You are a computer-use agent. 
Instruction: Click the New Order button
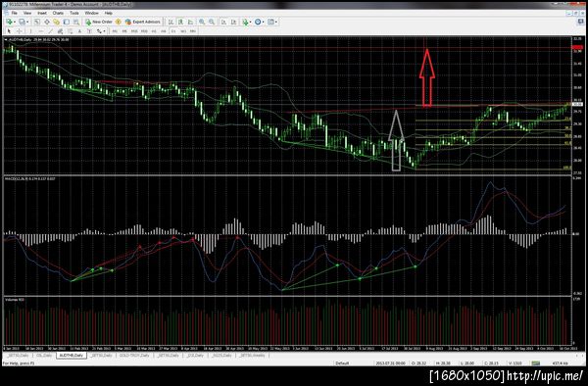coord(99,22)
